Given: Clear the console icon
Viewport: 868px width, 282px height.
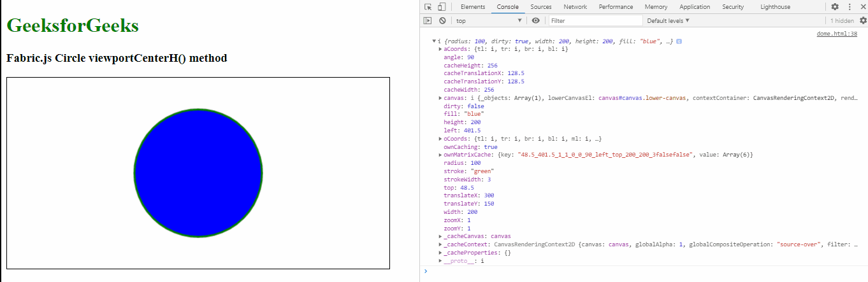Looking at the screenshot, I should [442, 20].
